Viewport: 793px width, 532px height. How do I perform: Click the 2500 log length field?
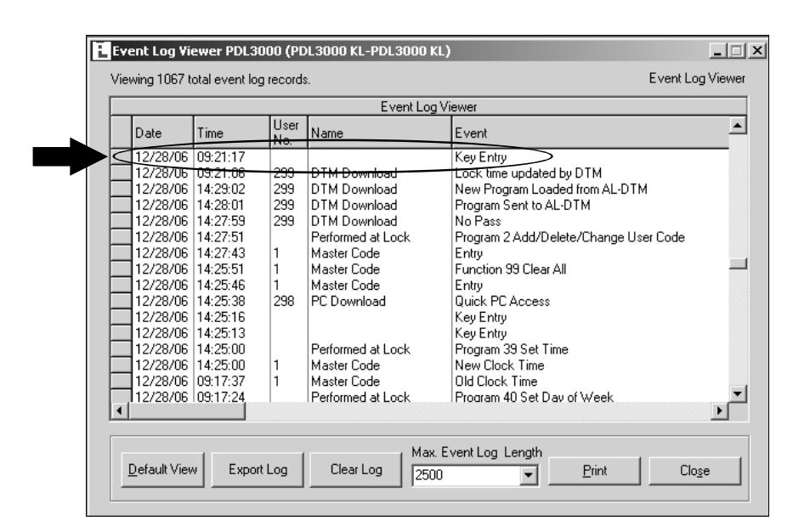click(467, 475)
